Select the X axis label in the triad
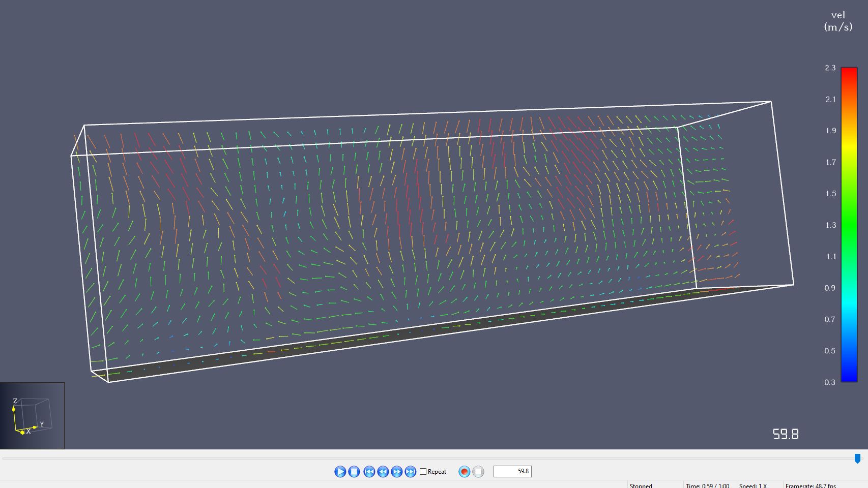This screenshot has height=488, width=868. tap(29, 431)
